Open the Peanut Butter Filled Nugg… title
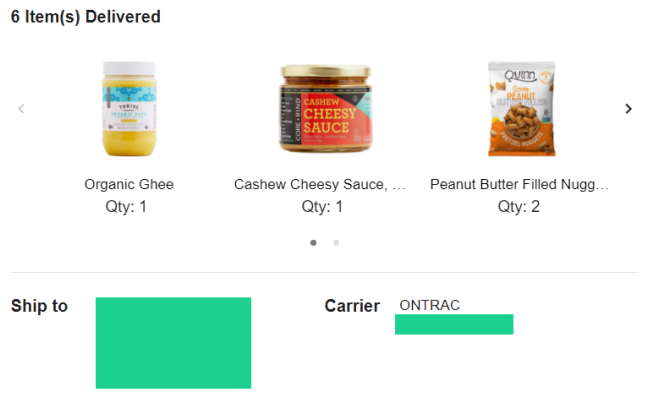 coord(519,184)
